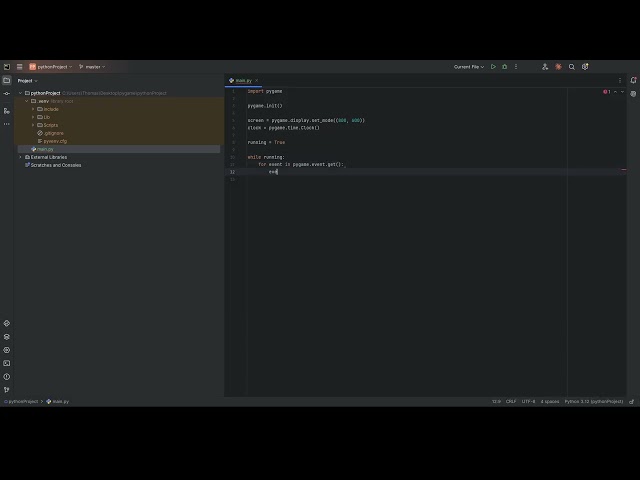Image resolution: width=640 pixels, height=480 pixels.
Task: Show more tool windows ellipsis in left sidebar
Action: pyautogui.click(x=7, y=124)
